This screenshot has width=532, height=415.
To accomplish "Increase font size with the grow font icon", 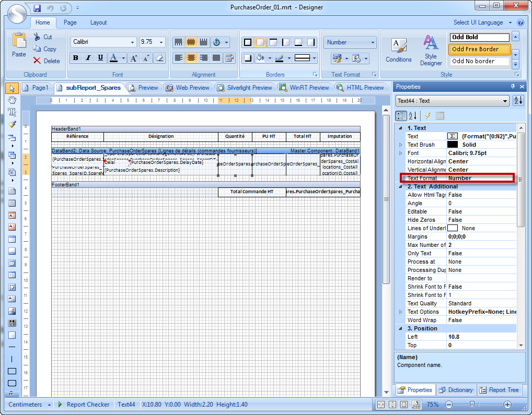I will [x=134, y=58].
